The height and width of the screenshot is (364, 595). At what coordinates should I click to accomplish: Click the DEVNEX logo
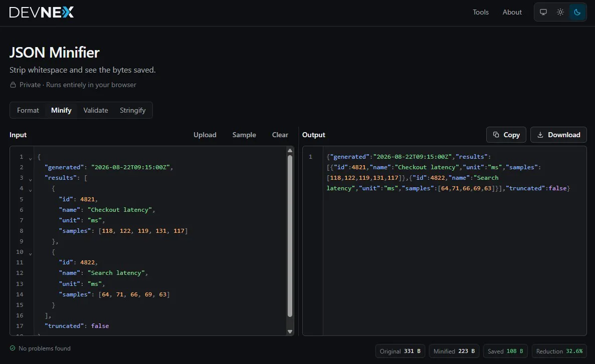[42, 12]
